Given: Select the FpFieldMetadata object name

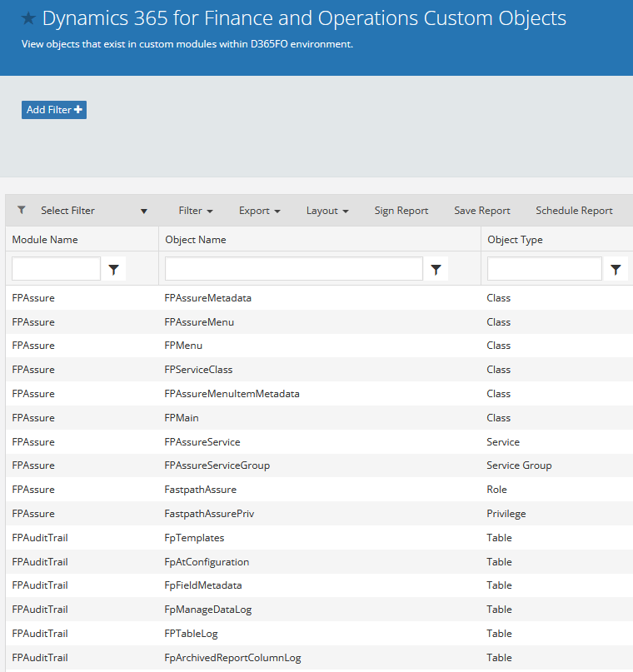Looking at the screenshot, I should 203,585.
